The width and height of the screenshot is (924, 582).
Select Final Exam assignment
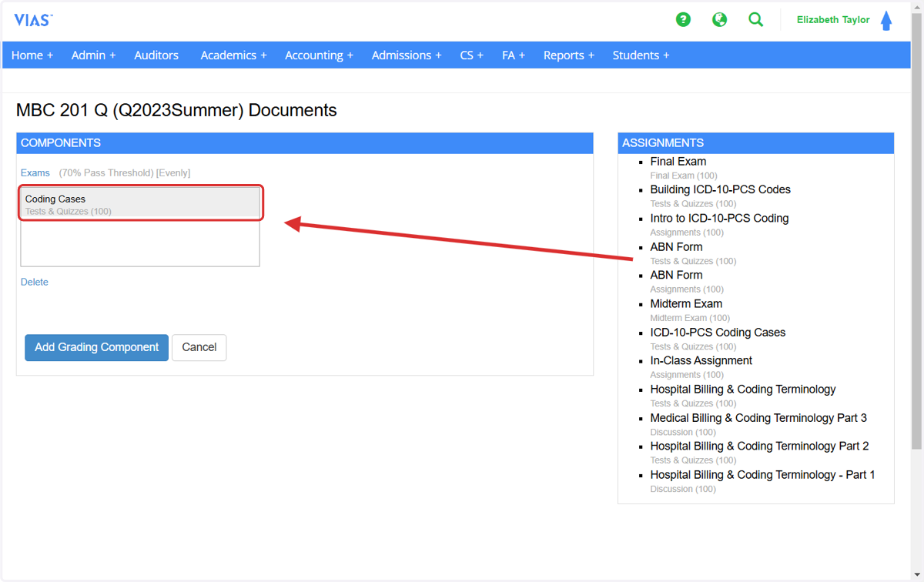point(678,162)
